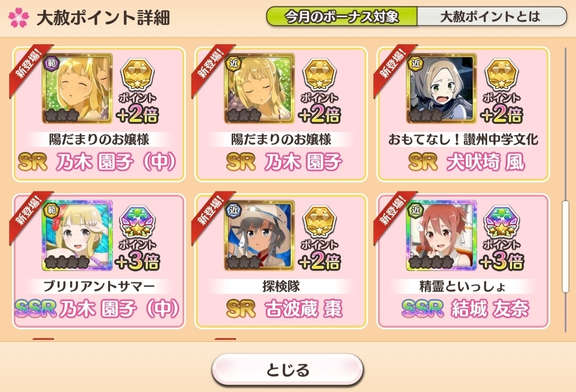576x392 pixels.
Task: Click rainbow point medal on ブリリアントサマー card
Action: [x=137, y=222]
